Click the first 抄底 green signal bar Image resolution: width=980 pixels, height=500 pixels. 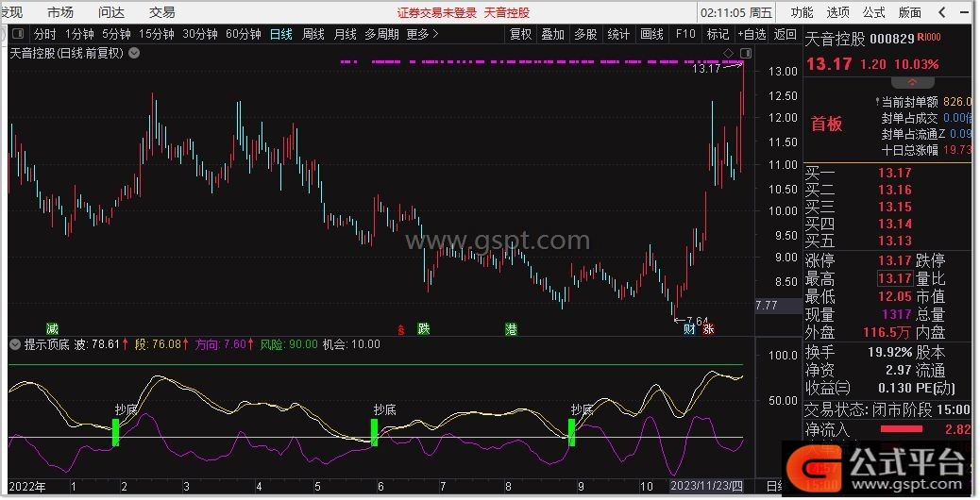tap(115, 433)
